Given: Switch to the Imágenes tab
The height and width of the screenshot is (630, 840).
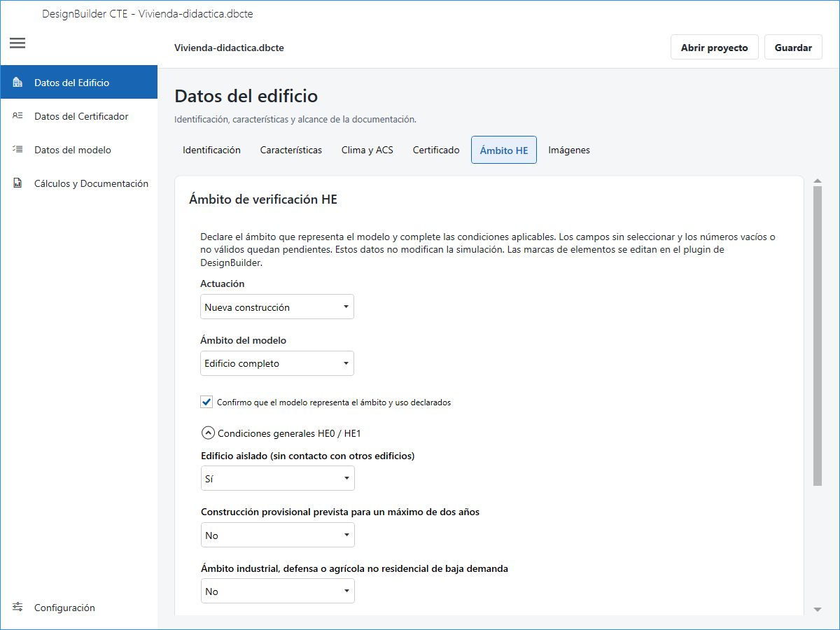Looking at the screenshot, I should click(x=569, y=150).
